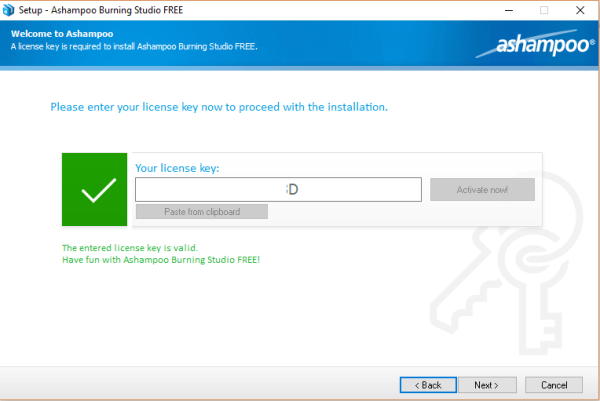Click the Next button

tap(487, 385)
